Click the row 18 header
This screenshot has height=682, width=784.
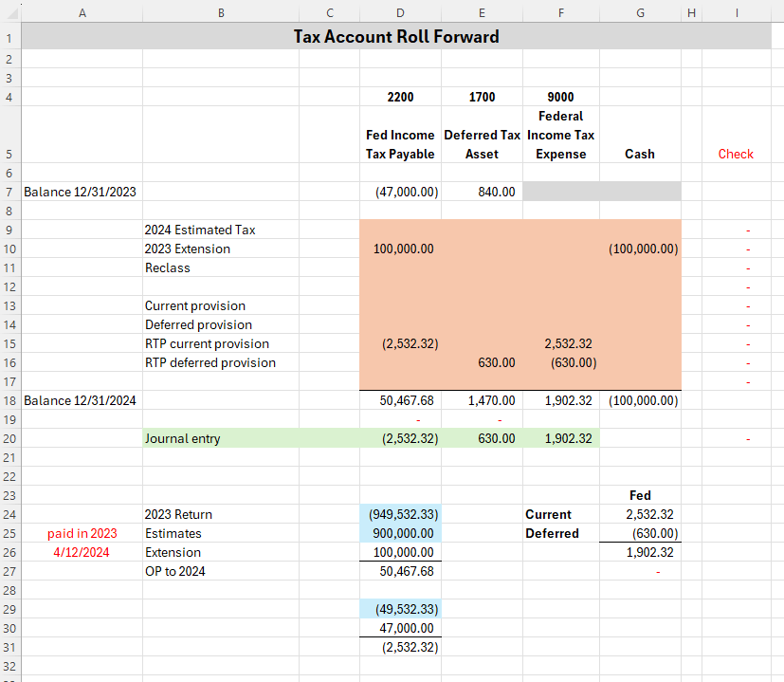pos(9,400)
